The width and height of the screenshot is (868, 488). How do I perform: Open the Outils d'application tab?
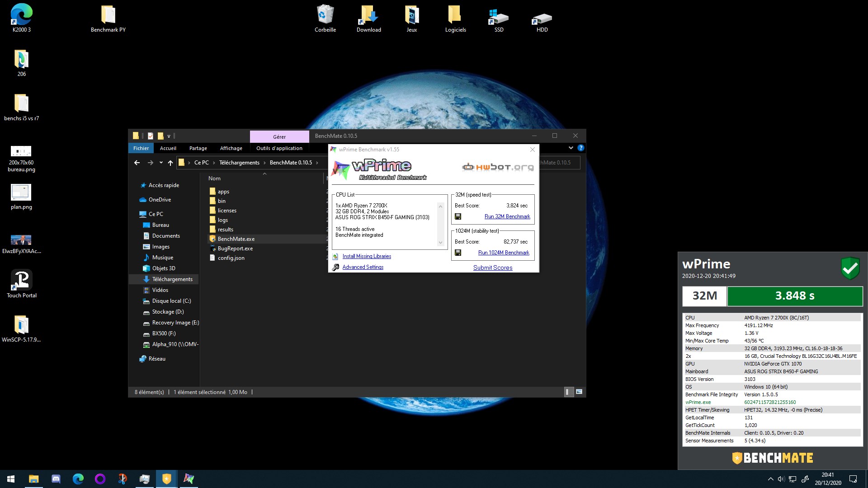pos(279,148)
